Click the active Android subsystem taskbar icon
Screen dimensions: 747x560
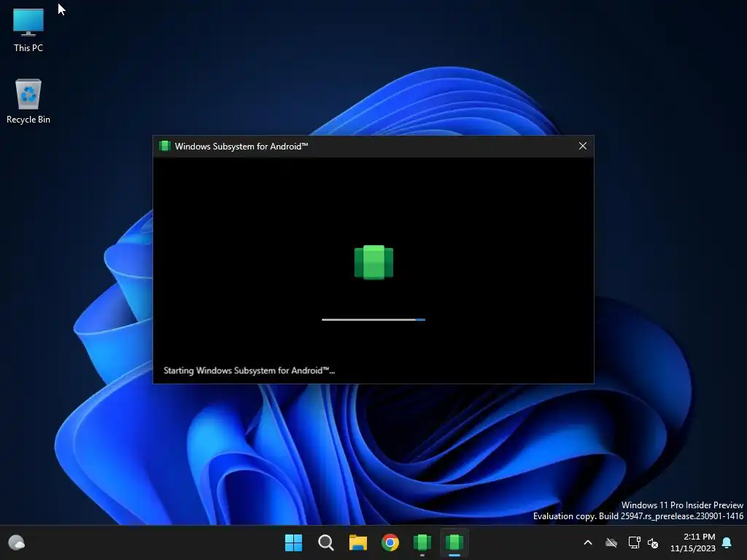(x=454, y=542)
